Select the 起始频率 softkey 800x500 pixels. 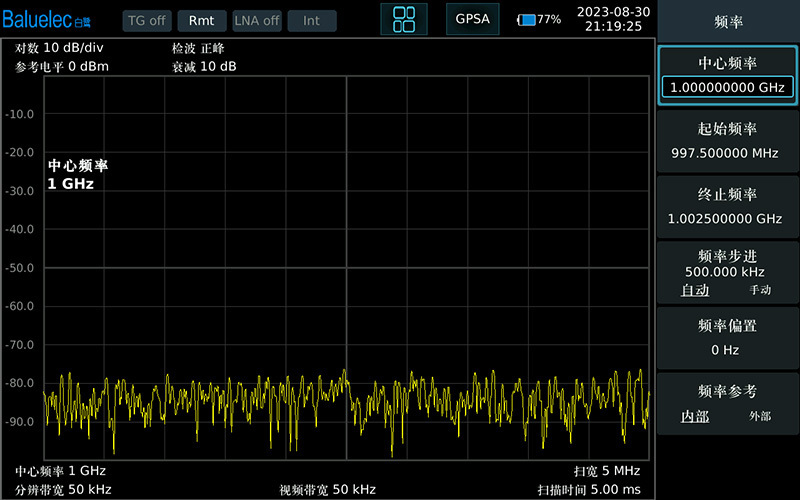coord(728,141)
